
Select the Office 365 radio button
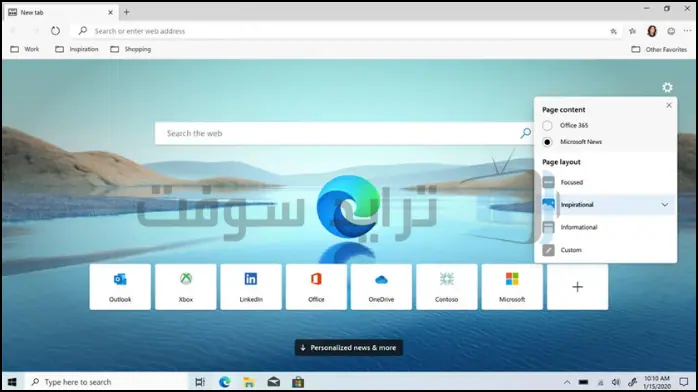click(547, 125)
